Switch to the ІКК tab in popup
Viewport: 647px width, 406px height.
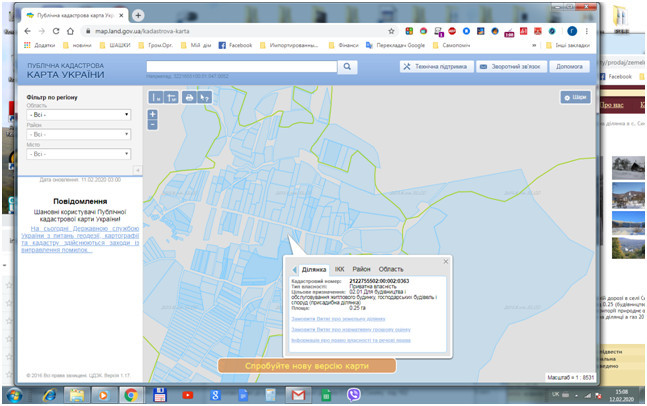coord(338,269)
